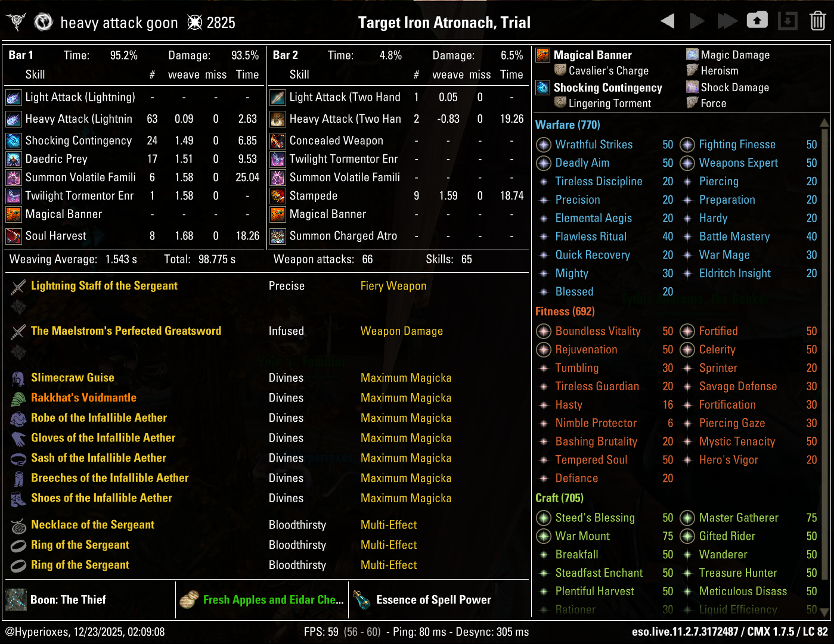Image resolution: width=834 pixels, height=644 pixels.
Task: Click the Soul Harvest skill icon
Action: [x=13, y=237]
